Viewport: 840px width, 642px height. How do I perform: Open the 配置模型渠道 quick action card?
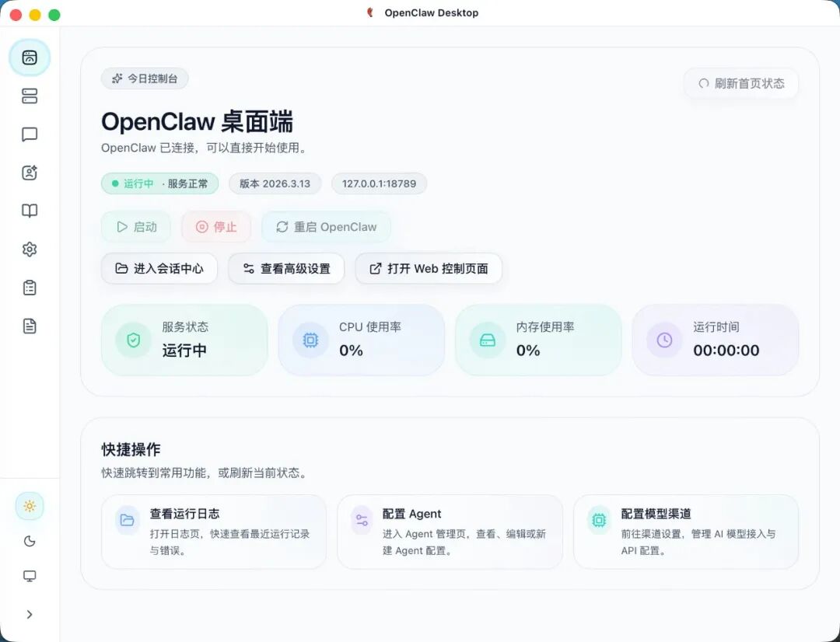pos(685,532)
